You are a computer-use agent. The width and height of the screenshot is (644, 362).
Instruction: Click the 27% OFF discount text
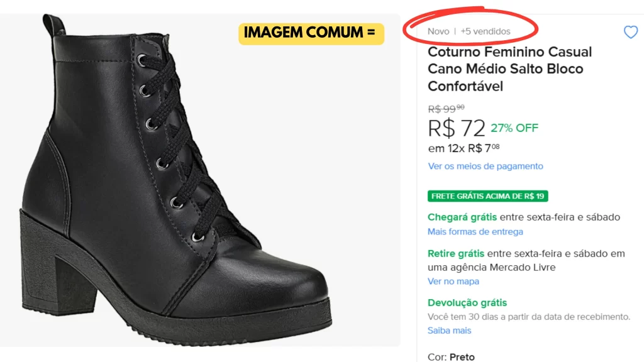[x=514, y=128]
